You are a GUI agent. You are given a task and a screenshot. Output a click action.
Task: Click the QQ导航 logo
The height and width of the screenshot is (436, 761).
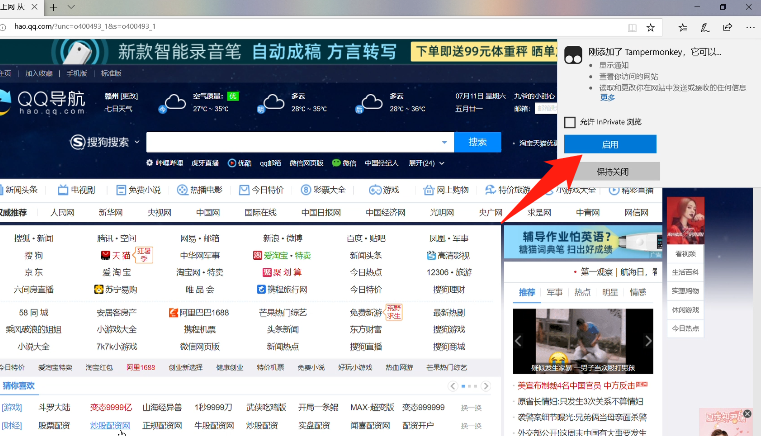44,102
